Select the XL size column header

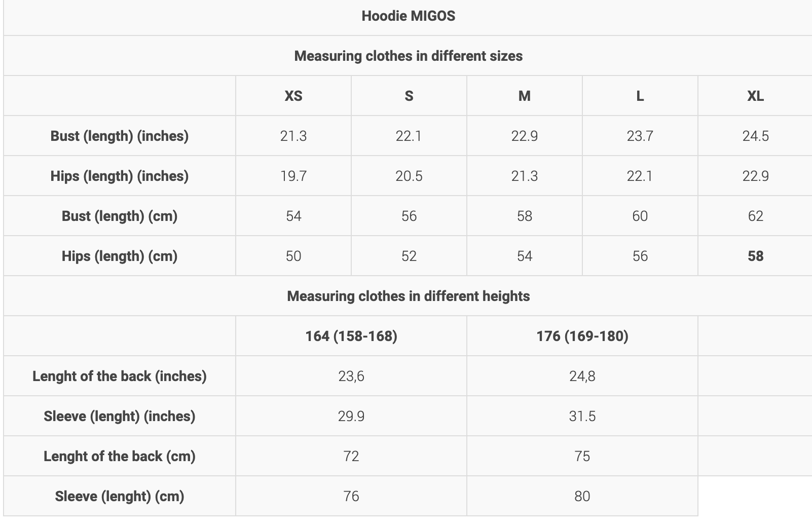coord(755,96)
